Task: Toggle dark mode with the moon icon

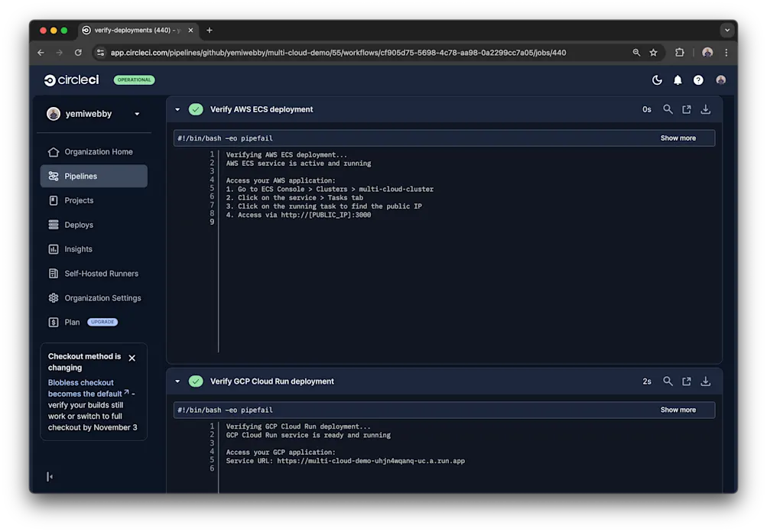Action: click(656, 79)
